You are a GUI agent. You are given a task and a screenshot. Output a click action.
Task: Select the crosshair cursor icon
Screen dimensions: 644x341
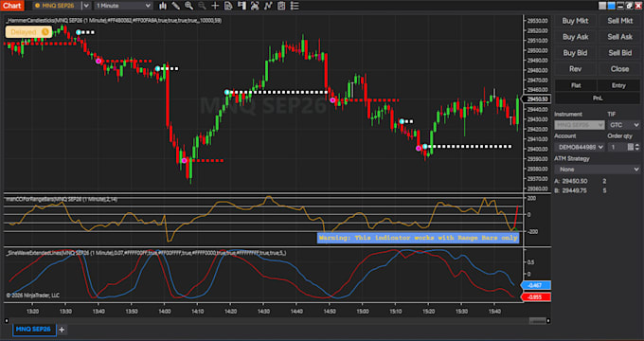tap(215, 6)
